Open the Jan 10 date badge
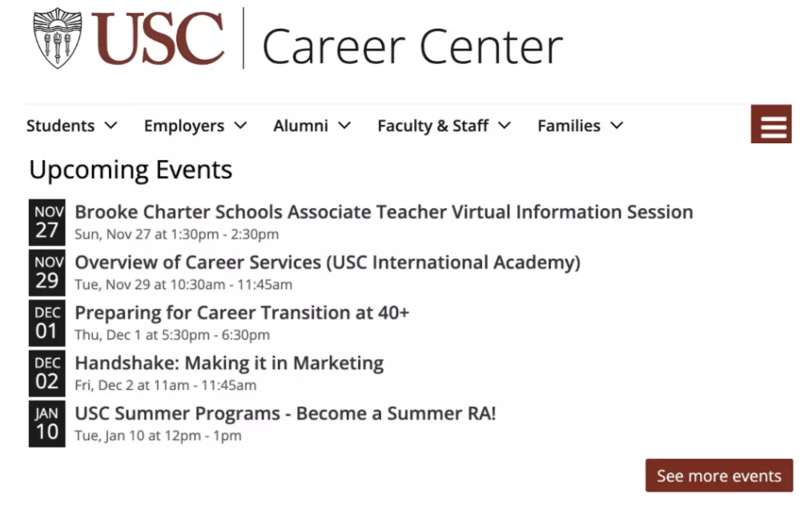The height and width of the screenshot is (506, 812). coord(47,423)
